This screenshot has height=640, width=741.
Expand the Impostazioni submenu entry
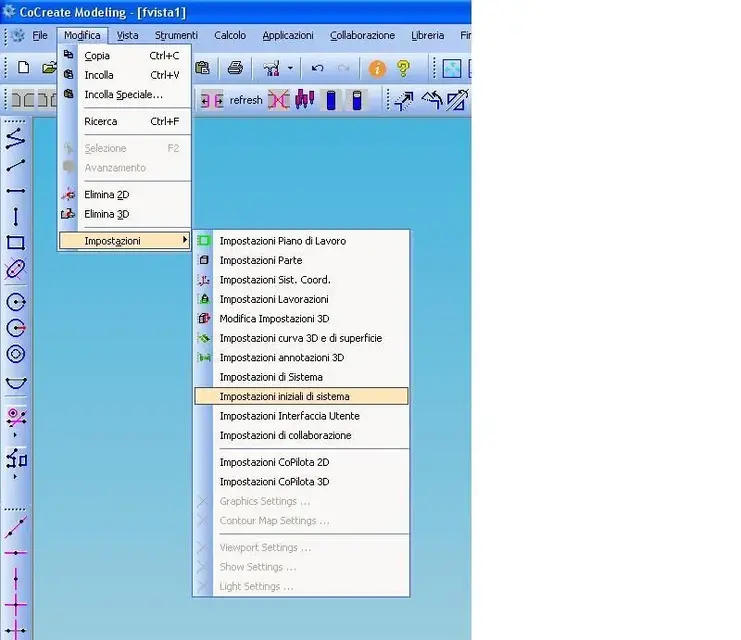click(x=125, y=241)
